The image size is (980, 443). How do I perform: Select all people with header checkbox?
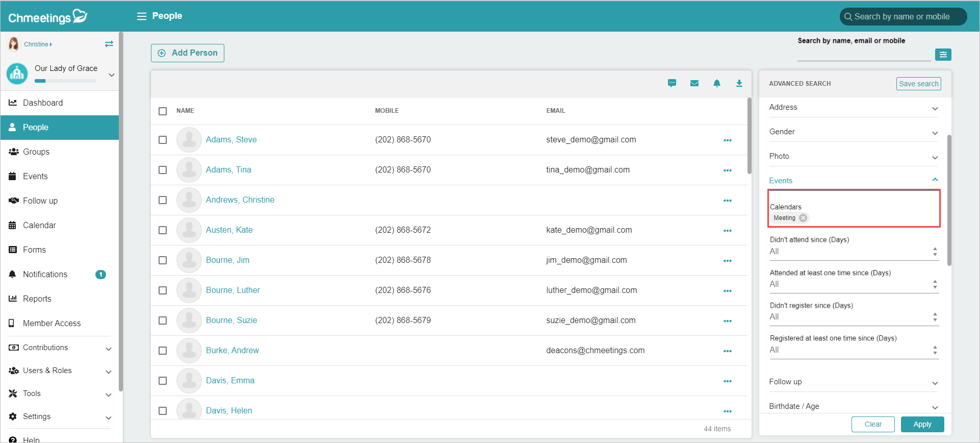coord(163,111)
